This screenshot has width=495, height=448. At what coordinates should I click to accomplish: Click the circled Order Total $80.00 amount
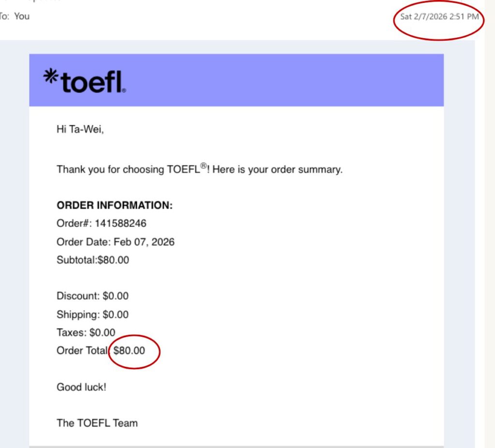tap(129, 351)
